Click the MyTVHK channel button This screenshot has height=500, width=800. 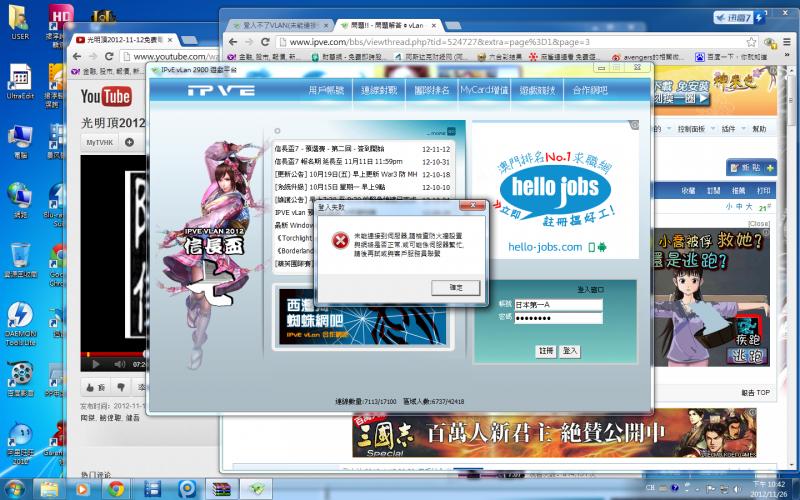coord(99,142)
